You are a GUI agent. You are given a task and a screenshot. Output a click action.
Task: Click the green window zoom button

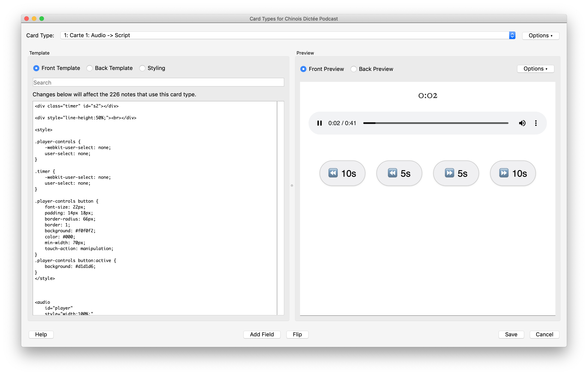point(42,19)
